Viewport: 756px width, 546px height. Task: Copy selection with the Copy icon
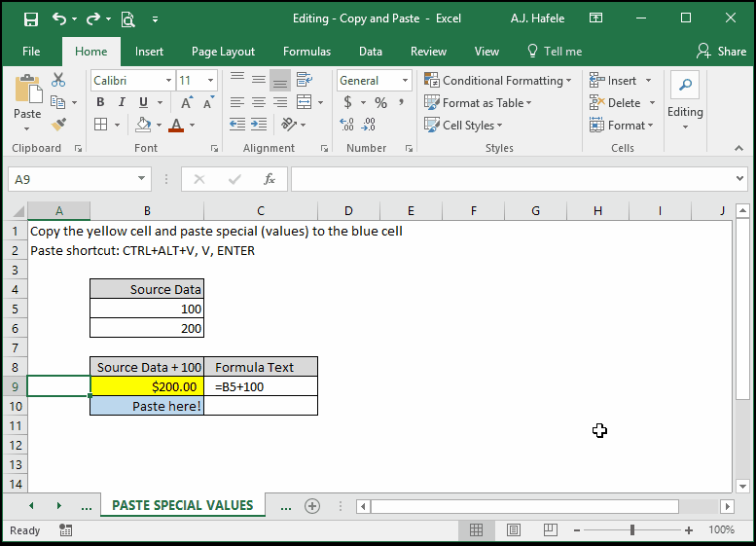click(x=57, y=102)
